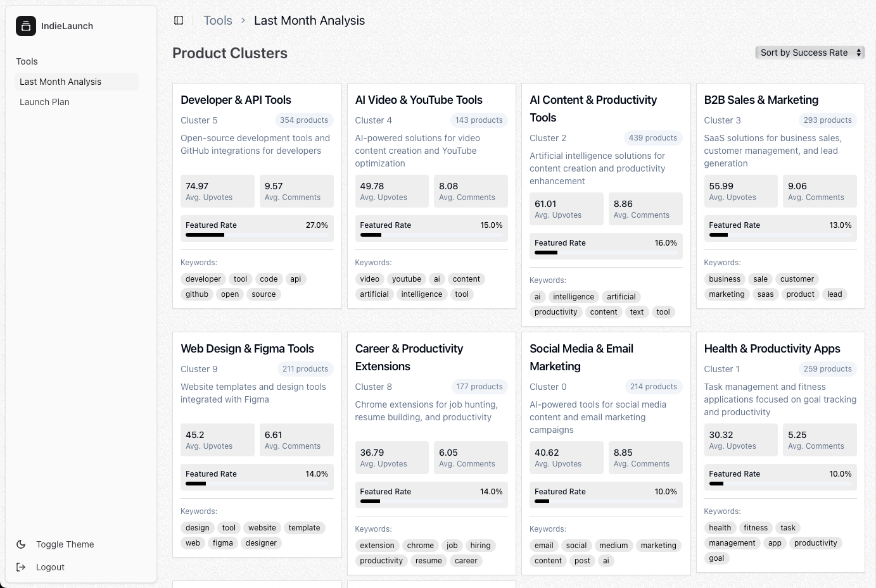Click the Logout arrow icon
This screenshot has height=588, width=876.
point(21,567)
